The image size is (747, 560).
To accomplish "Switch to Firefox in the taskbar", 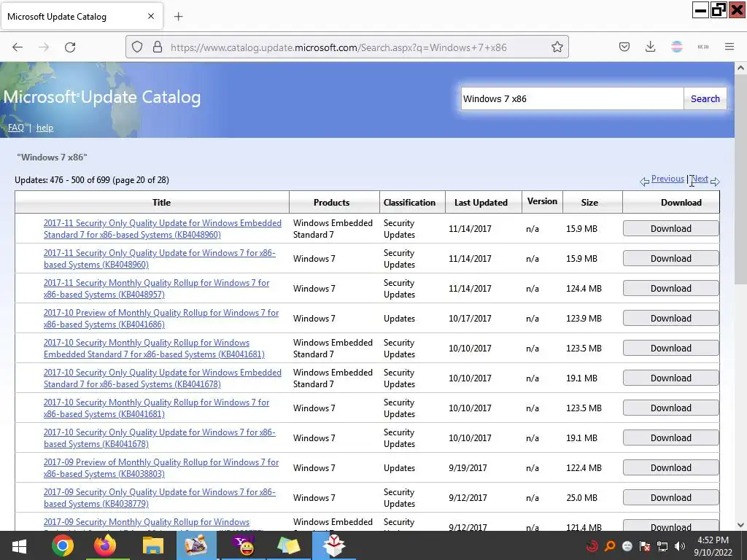I will point(105,545).
